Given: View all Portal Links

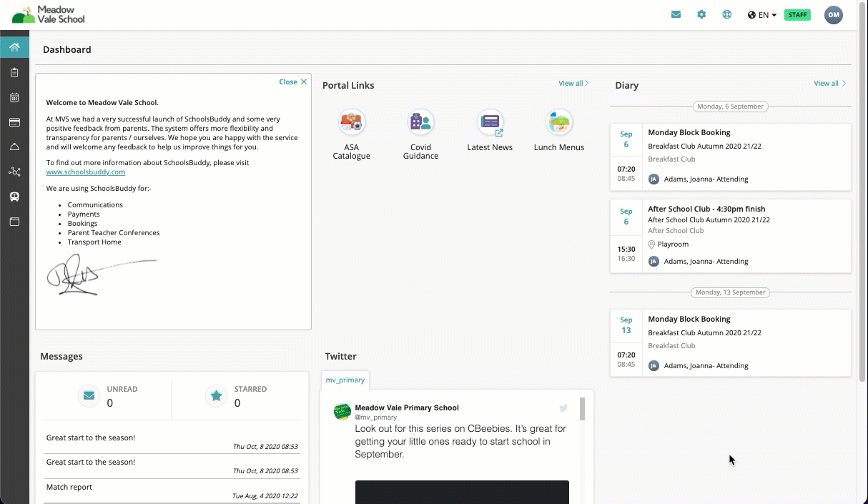Looking at the screenshot, I should pyautogui.click(x=573, y=84).
